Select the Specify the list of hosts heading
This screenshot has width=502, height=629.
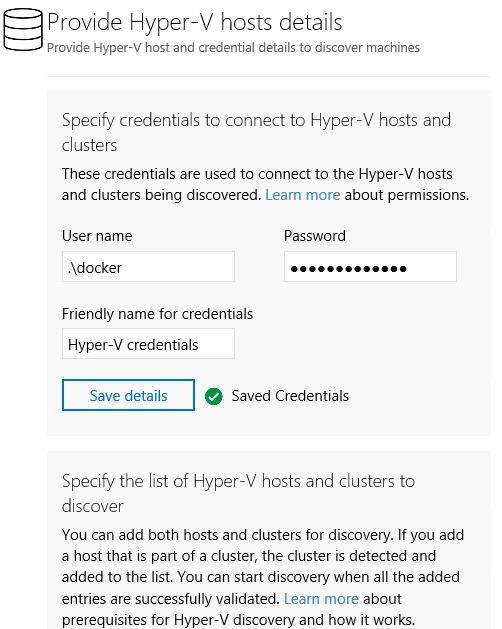pos(238,493)
